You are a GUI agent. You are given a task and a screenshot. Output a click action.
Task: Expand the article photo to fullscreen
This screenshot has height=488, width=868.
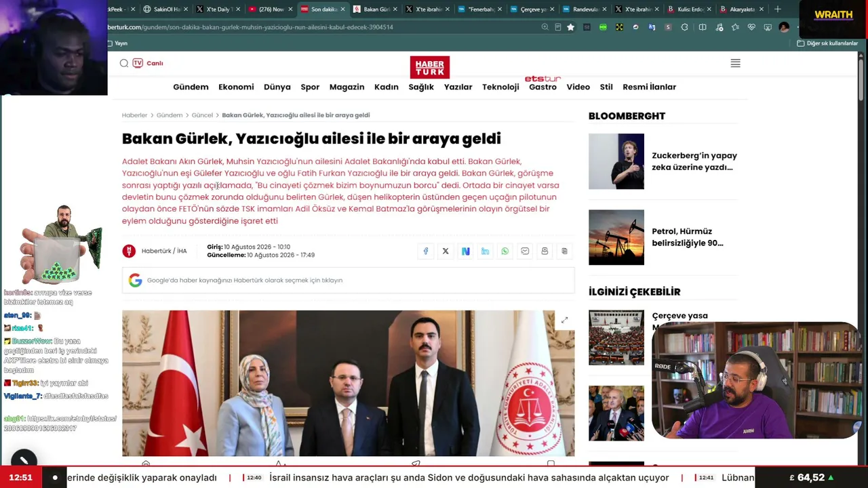[x=564, y=320]
